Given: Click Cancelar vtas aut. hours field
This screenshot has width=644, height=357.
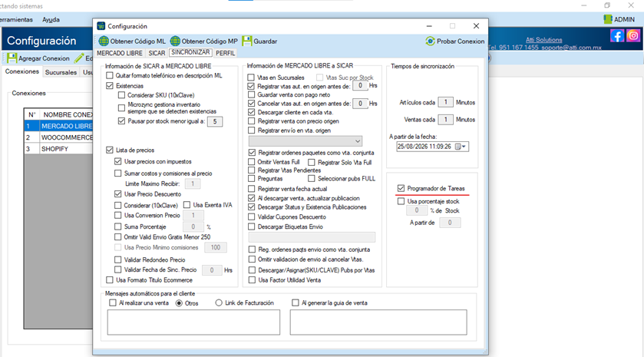Looking at the screenshot, I should click(x=360, y=104).
